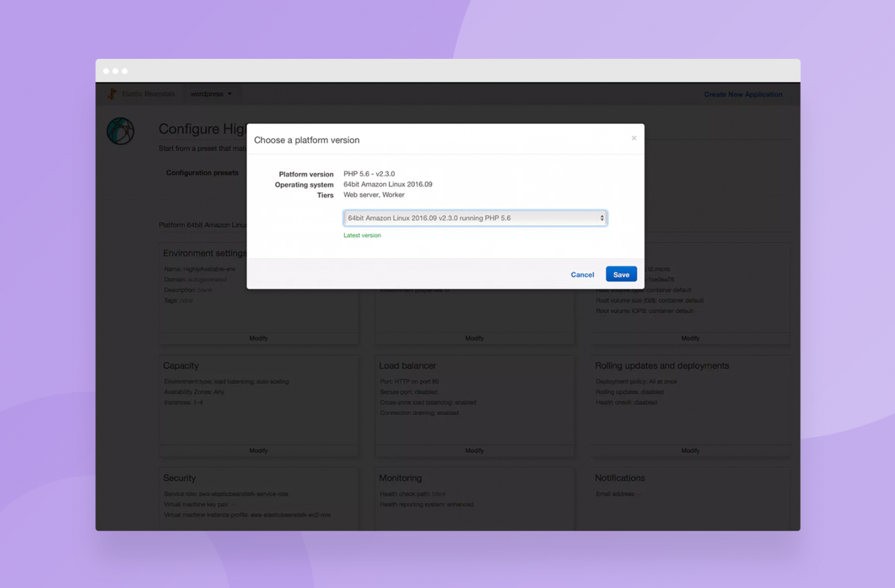Click 'PHP 5.6 - v2.3.0' platform version text
895x588 pixels.
coord(369,174)
